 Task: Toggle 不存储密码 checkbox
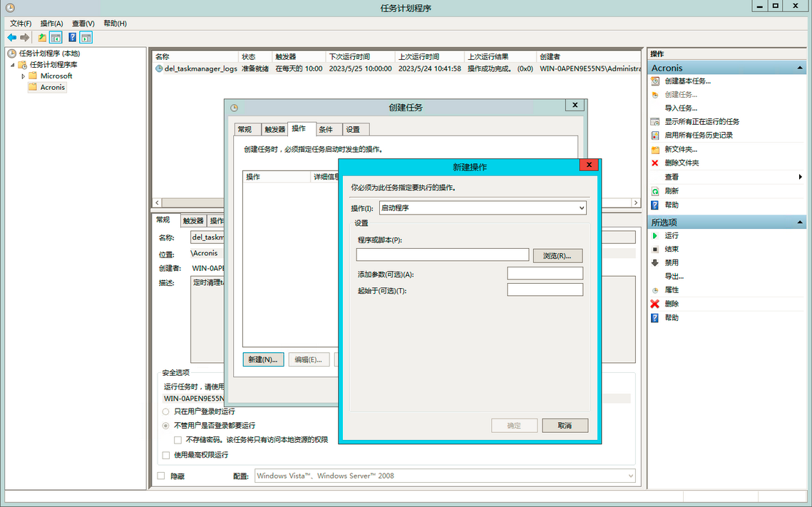click(178, 440)
